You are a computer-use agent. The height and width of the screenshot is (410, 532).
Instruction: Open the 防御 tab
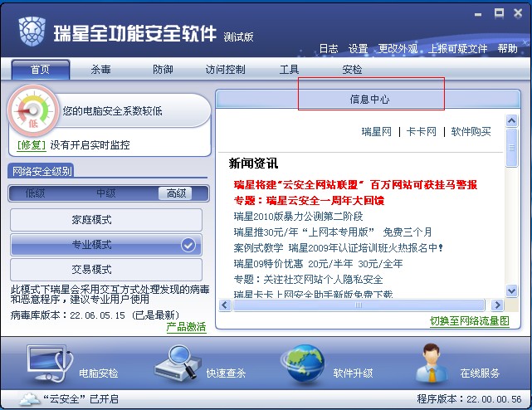tap(163, 70)
